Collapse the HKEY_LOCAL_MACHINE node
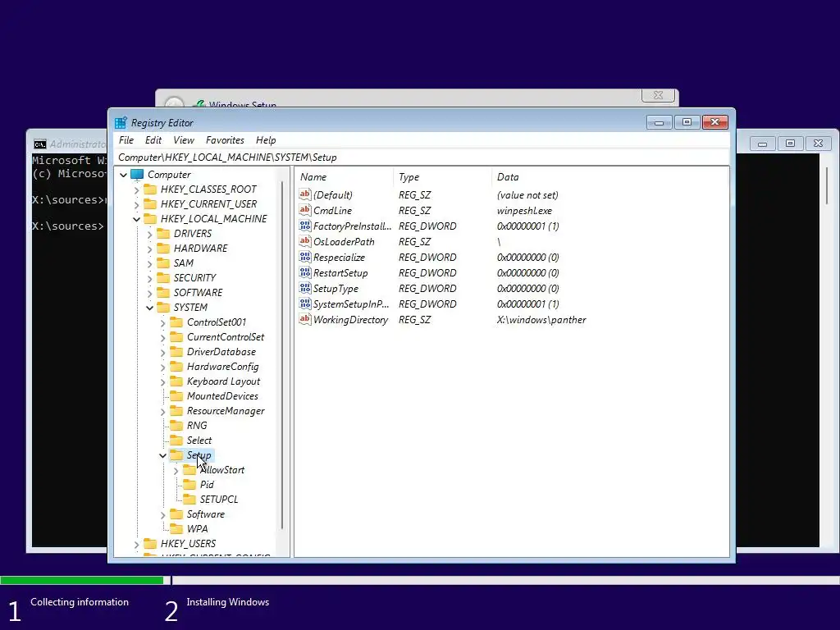The height and width of the screenshot is (630, 840). pyautogui.click(x=137, y=219)
